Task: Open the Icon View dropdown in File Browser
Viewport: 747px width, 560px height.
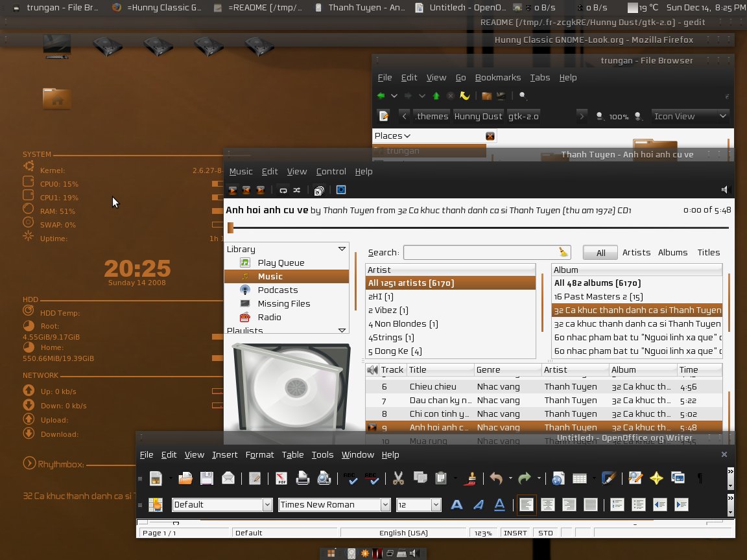Action: pyautogui.click(x=690, y=116)
